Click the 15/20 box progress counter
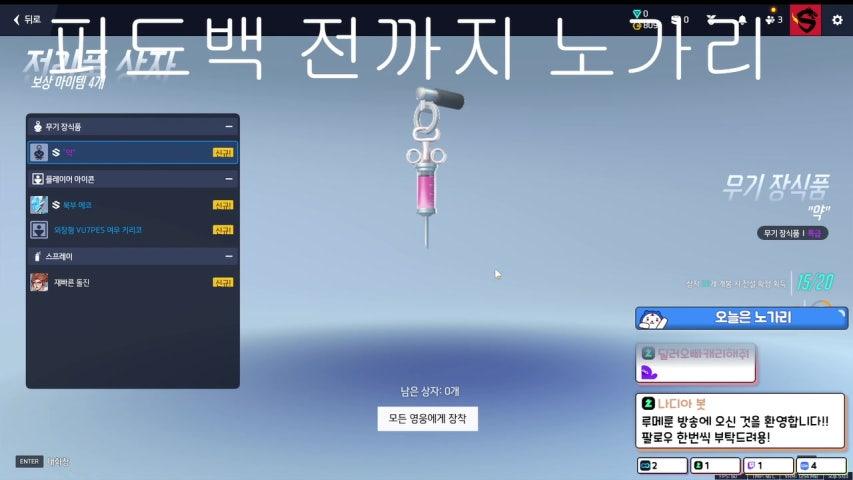Screen dimensions: 853x480 point(811,283)
